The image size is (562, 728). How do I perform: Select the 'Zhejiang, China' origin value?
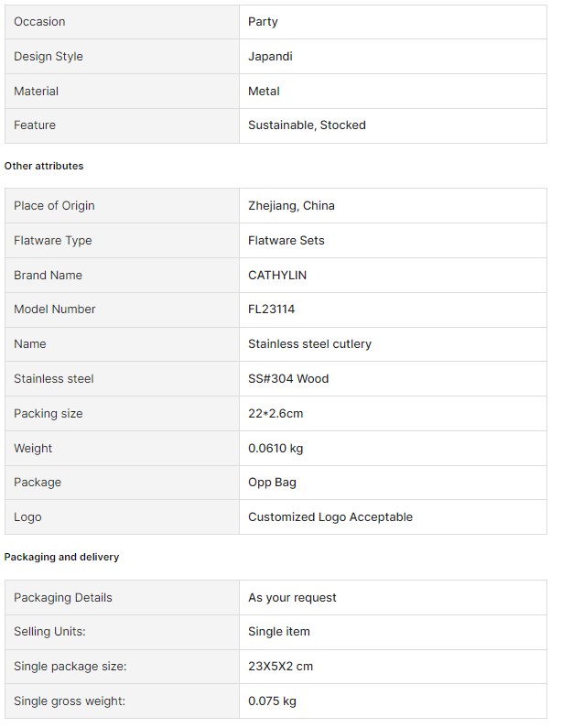291,206
